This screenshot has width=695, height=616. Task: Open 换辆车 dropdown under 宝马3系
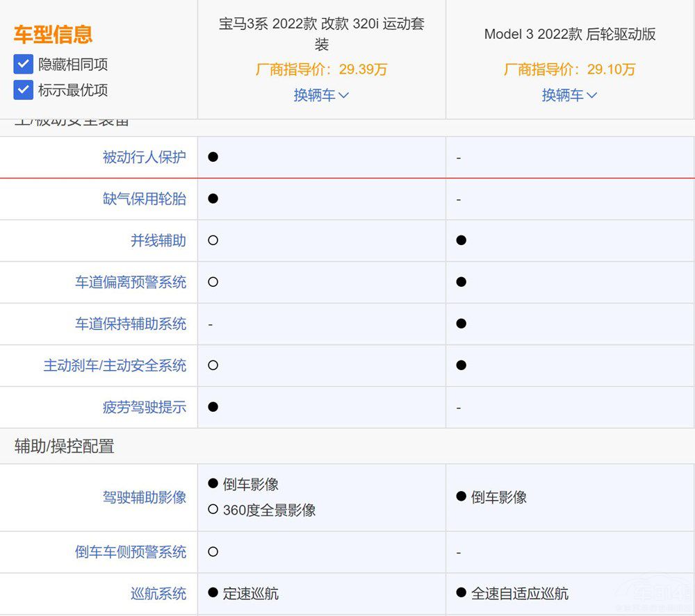point(321,95)
